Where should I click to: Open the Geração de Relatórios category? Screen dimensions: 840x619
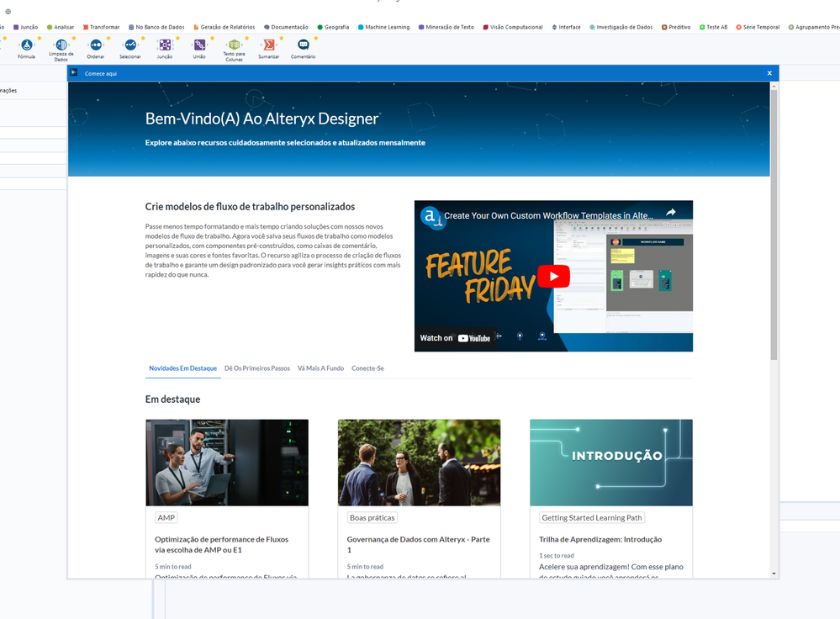(225, 27)
